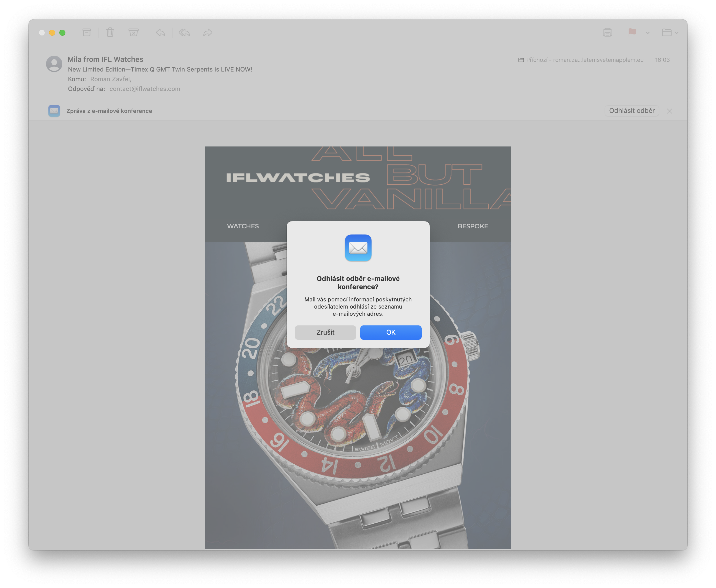The width and height of the screenshot is (716, 588).
Task: Click the Trash delete icon
Action: point(110,32)
